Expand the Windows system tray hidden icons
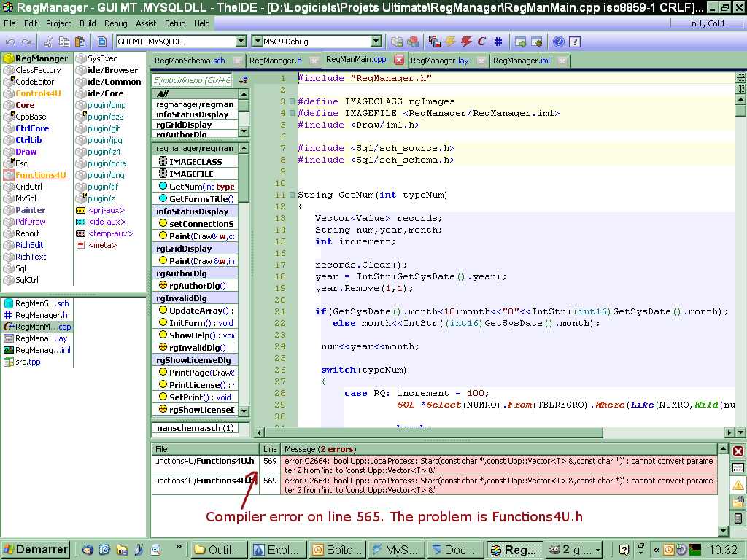Image resolution: width=747 pixels, height=560 pixels. tap(657, 550)
